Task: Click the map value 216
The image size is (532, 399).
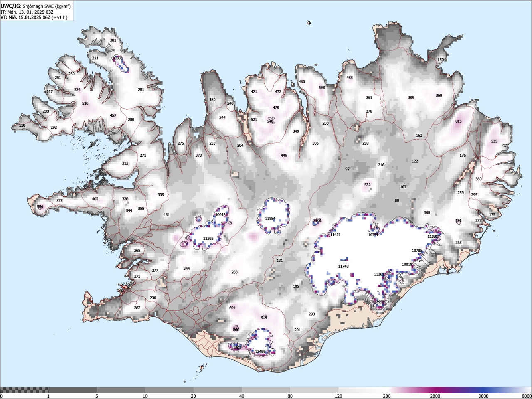Action: [x=381, y=165]
